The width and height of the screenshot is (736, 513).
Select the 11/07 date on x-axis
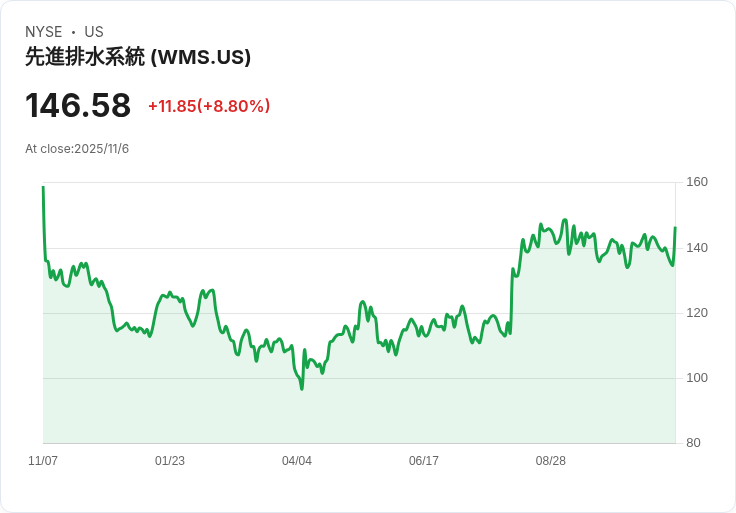(x=43, y=461)
